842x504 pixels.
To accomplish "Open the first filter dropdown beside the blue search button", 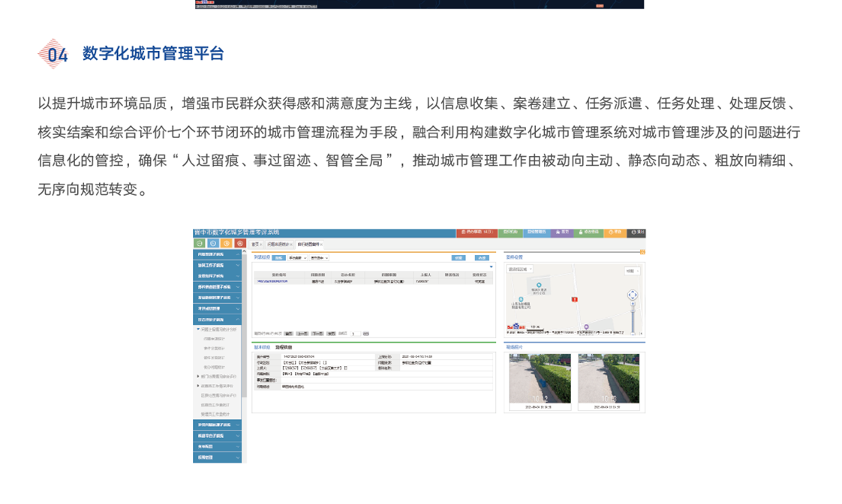I will tap(297, 258).
